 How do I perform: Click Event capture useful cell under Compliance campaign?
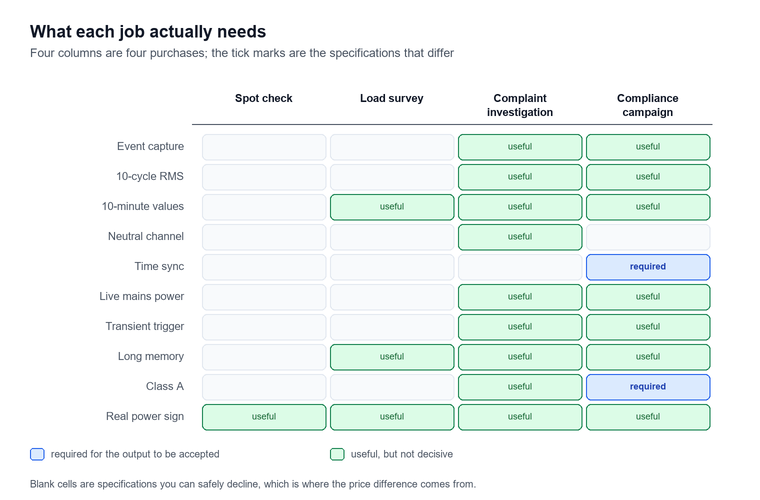[x=648, y=147]
